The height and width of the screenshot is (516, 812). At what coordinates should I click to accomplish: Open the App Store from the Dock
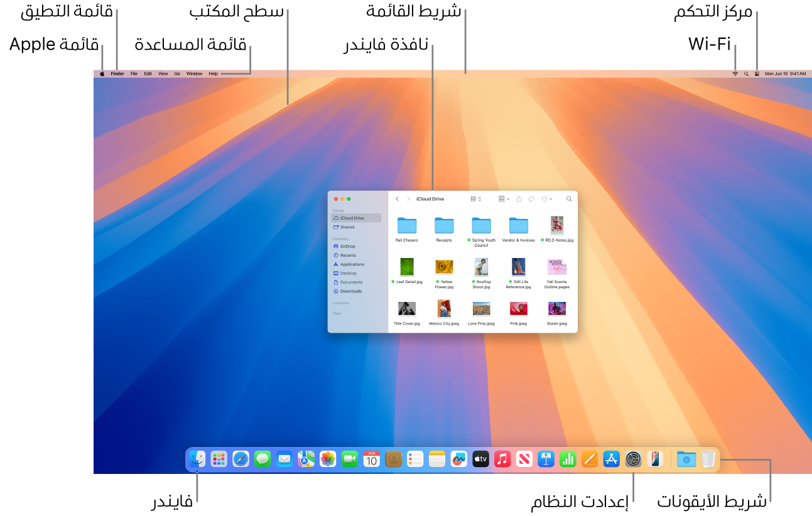(x=611, y=459)
